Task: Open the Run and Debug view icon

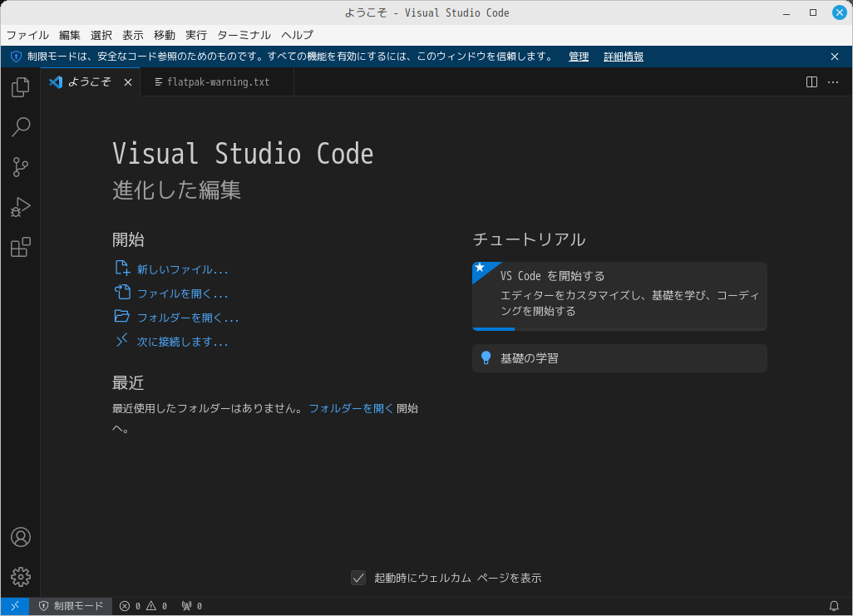Action: [21, 207]
